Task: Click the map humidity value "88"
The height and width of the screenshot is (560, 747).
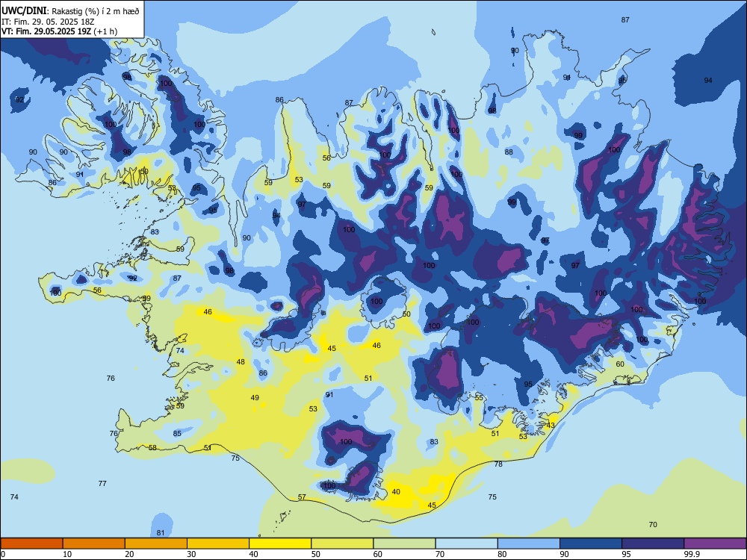Action: click(x=509, y=152)
